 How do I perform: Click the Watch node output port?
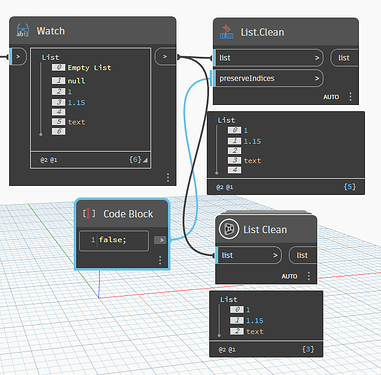click(x=165, y=57)
